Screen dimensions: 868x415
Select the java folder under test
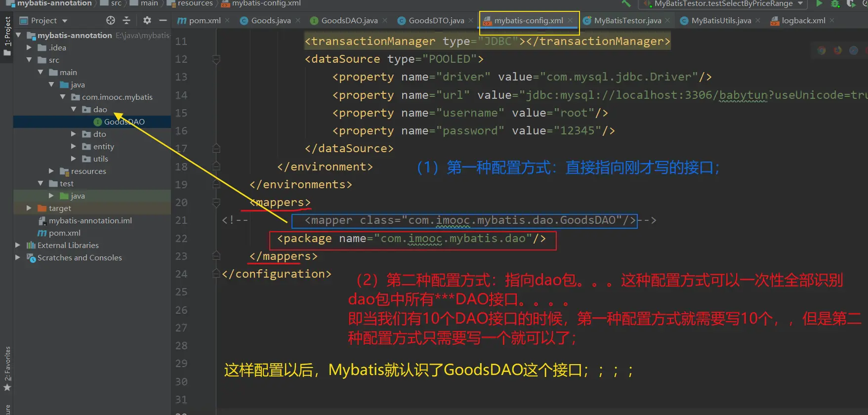(x=78, y=196)
